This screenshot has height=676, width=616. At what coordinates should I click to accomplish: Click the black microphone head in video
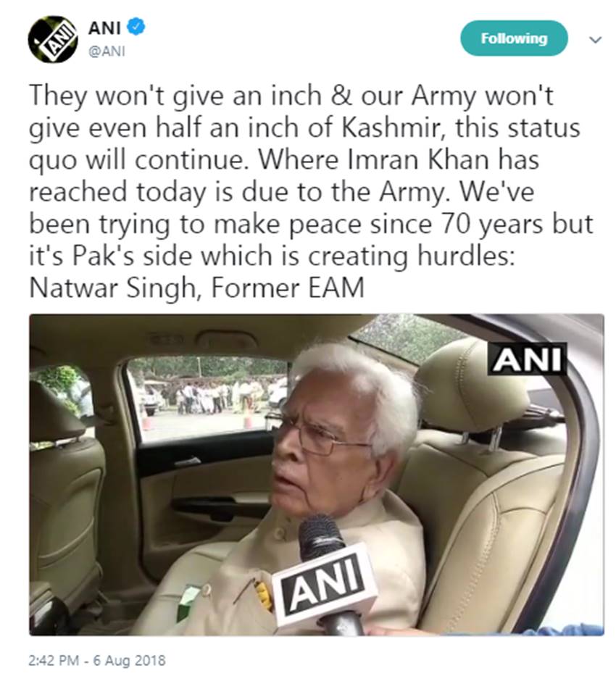[320, 536]
